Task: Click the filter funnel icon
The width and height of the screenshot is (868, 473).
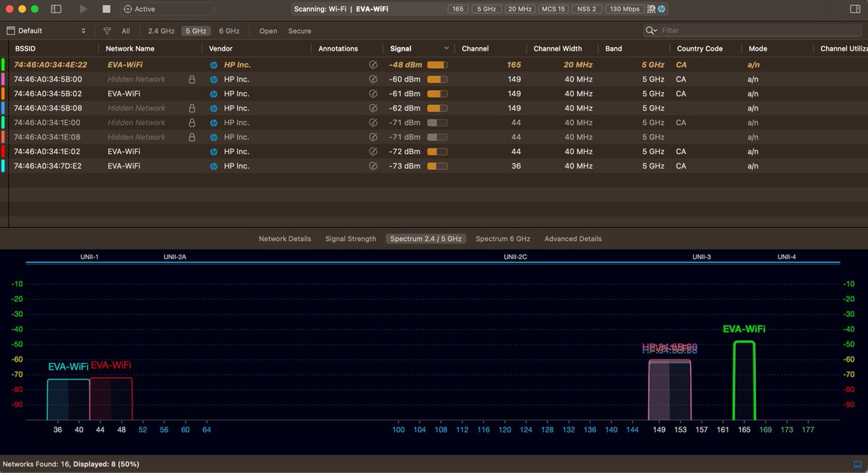Action: point(107,31)
